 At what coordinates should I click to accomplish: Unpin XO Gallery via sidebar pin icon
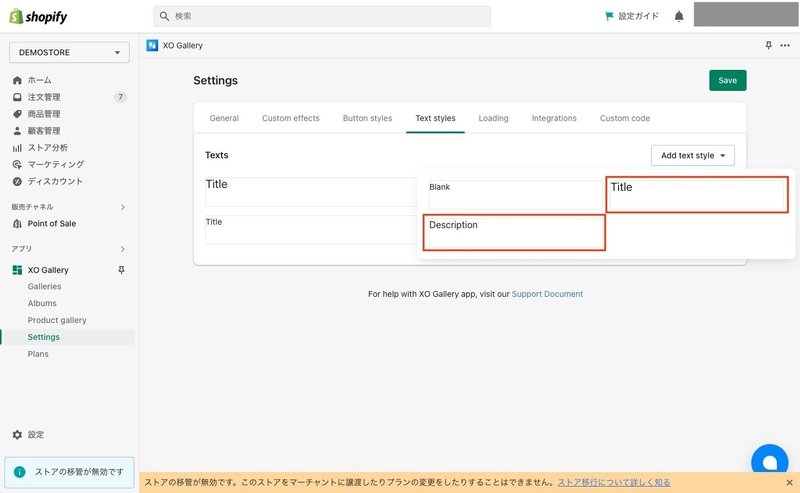121,270
